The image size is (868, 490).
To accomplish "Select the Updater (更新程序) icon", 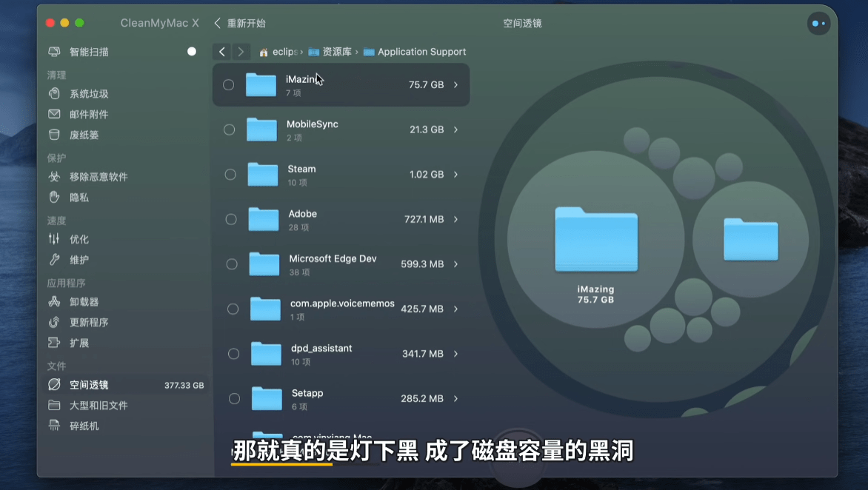I will coord(54,322).
